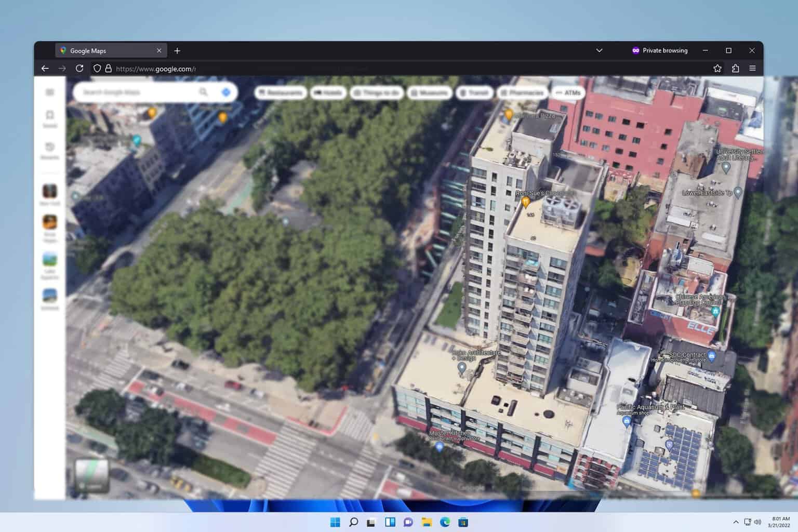
Task: Bookmark this page with the star icon
Action: [x=717, y=68]
